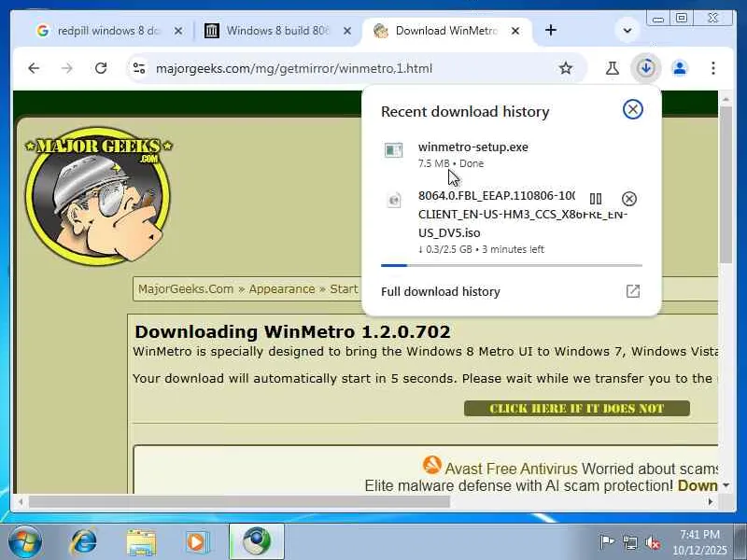This screenshot has width=747, height=560.
Task: Open the Avast Free Antivirus ad
Action: click(x=511, y=469)
